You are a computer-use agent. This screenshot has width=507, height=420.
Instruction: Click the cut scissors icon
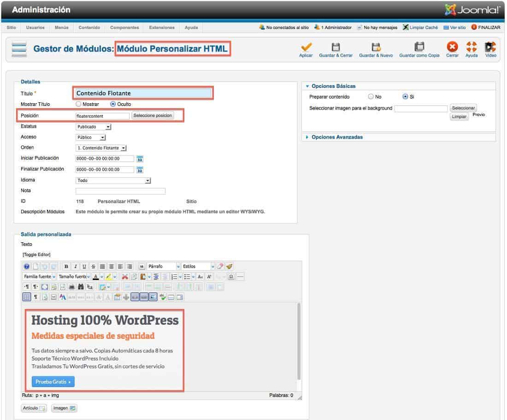[x=125, y=277]
